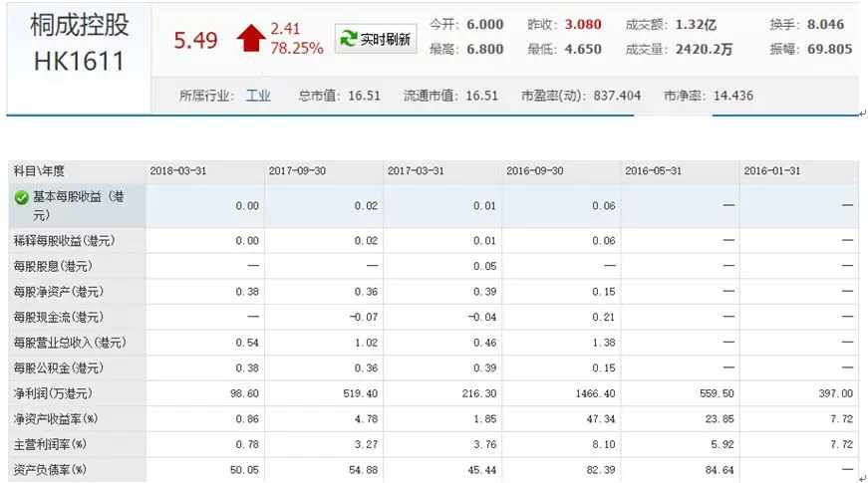This screenshot has height=483, width=868.
Task: Select the 2017-09-30 column header
Action: tap(297, 171)
